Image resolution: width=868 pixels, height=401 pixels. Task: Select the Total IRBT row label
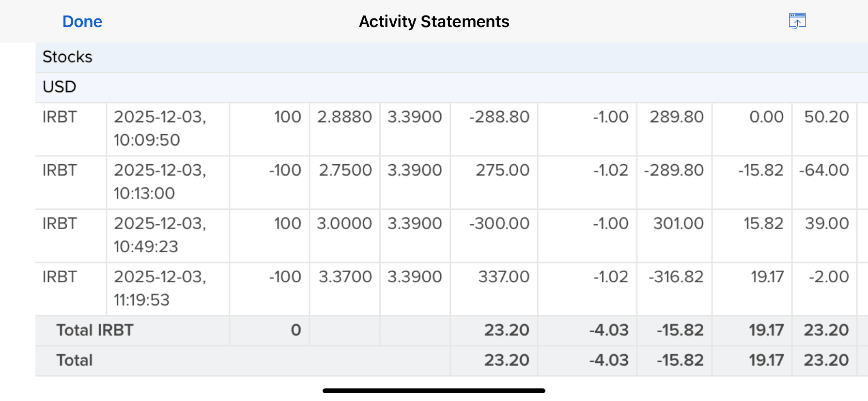[x=95, y=330]
